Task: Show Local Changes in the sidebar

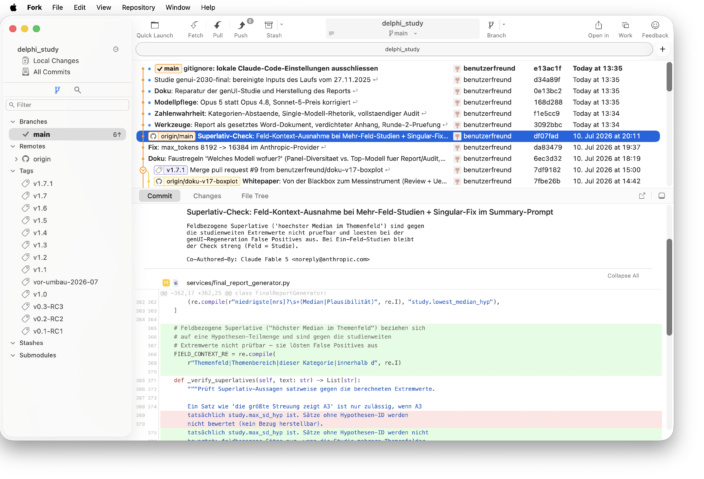Action: pos(56,61)
